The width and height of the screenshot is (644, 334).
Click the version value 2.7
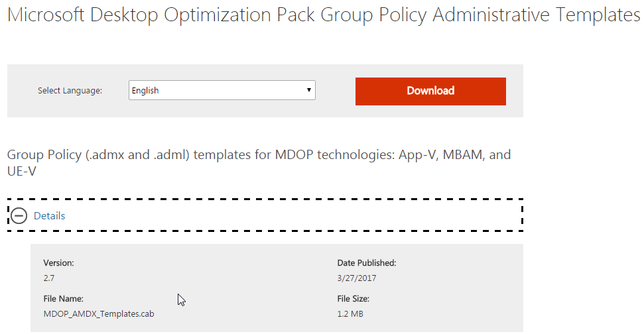tap(49, 278)
